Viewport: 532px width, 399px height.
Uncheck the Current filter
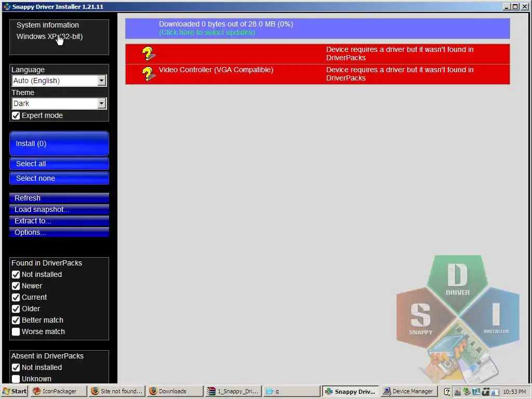(16, 298)
